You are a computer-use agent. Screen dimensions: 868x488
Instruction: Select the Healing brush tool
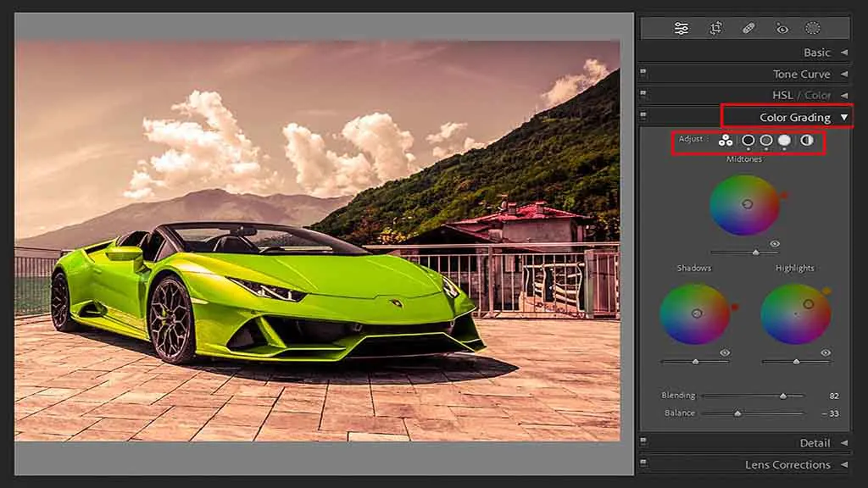748,28
